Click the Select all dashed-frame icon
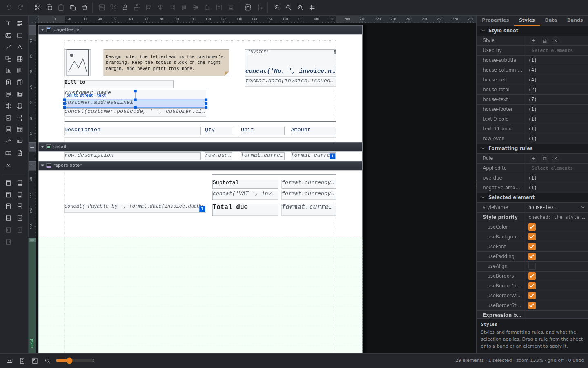 click(x=248, y=7)
